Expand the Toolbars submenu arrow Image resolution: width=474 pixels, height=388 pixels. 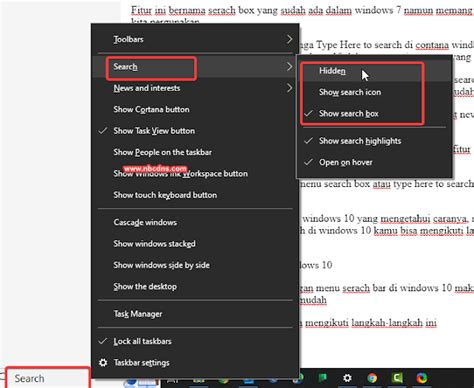click(x=289, y=39)
